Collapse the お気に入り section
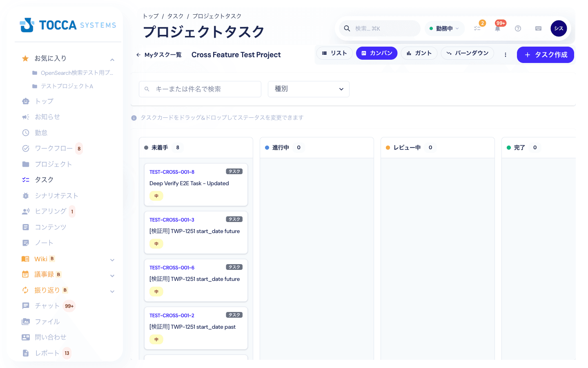Image resolution: width=588 pixels, height=368 pixels. pos(112,60)
